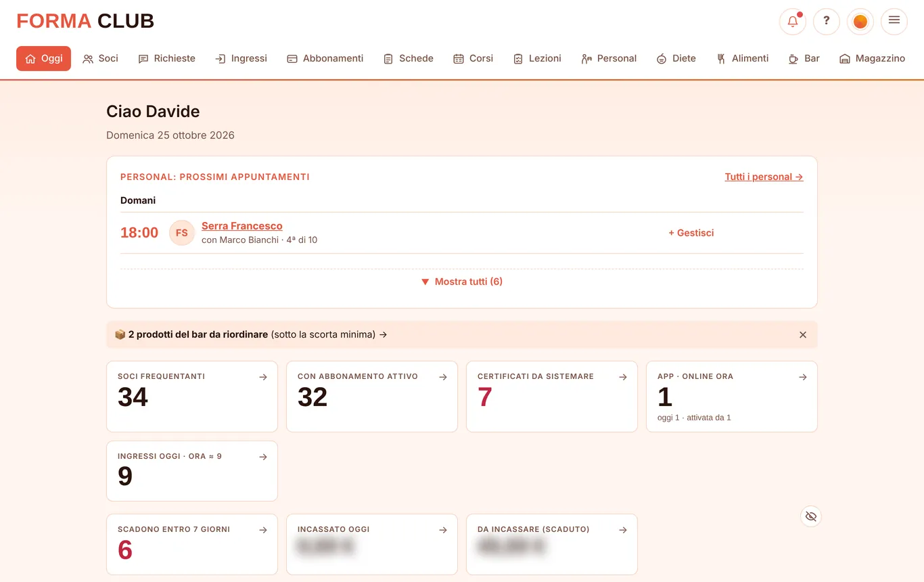Viewport: 924px width, 582px height.
Task: Switch to the Personal tab
Action: tap(609, 58)
